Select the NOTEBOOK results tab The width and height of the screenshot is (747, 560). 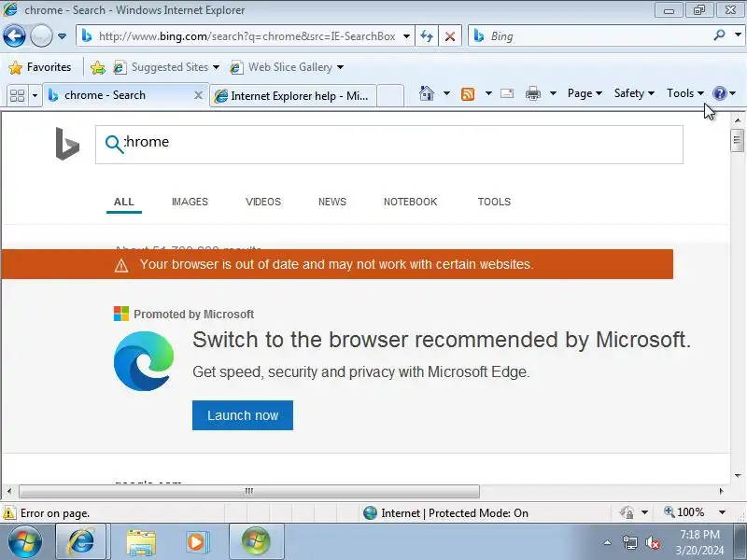(410, 202)
